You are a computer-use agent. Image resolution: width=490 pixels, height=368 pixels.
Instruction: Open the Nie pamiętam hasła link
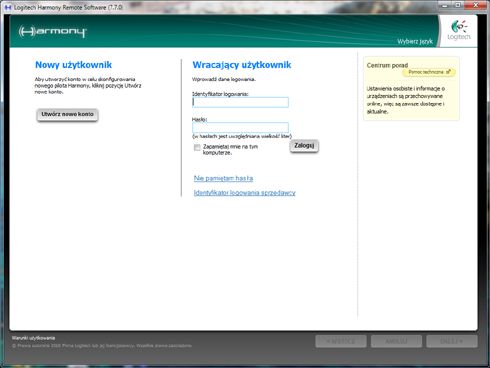223,178
